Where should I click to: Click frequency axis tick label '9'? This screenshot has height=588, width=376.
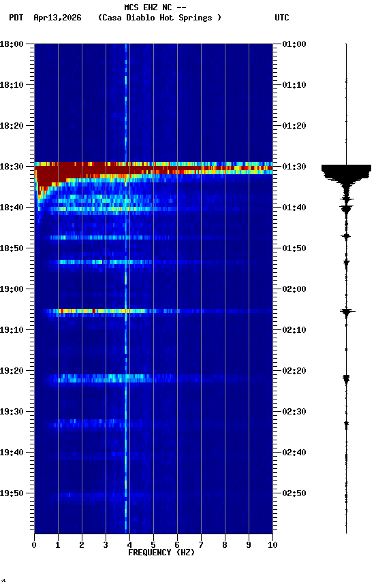pyautogui.click(x=249, y=545)
